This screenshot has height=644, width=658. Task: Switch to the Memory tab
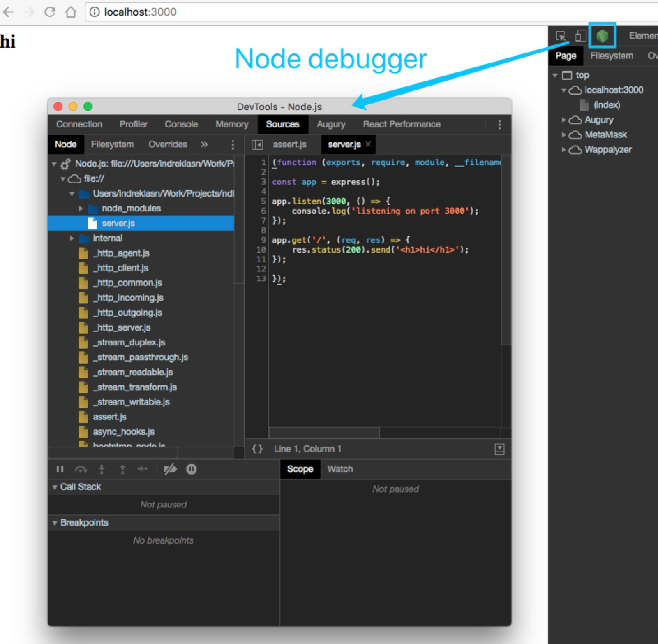[x=232, y=125]
